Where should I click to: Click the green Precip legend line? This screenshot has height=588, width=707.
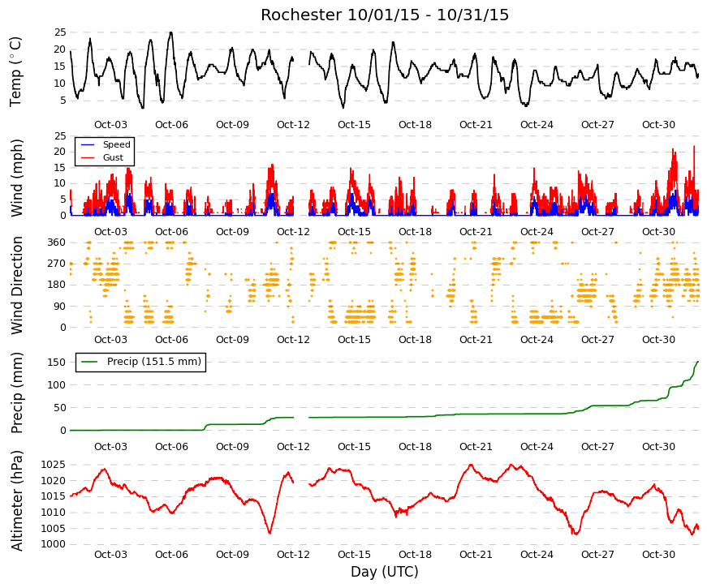[88, 362]
